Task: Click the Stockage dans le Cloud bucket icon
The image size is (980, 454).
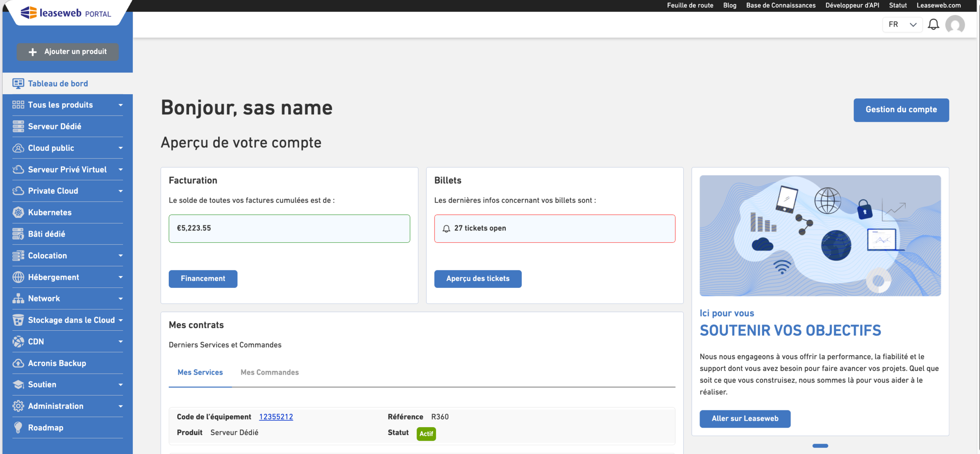Action: (18, 320)
